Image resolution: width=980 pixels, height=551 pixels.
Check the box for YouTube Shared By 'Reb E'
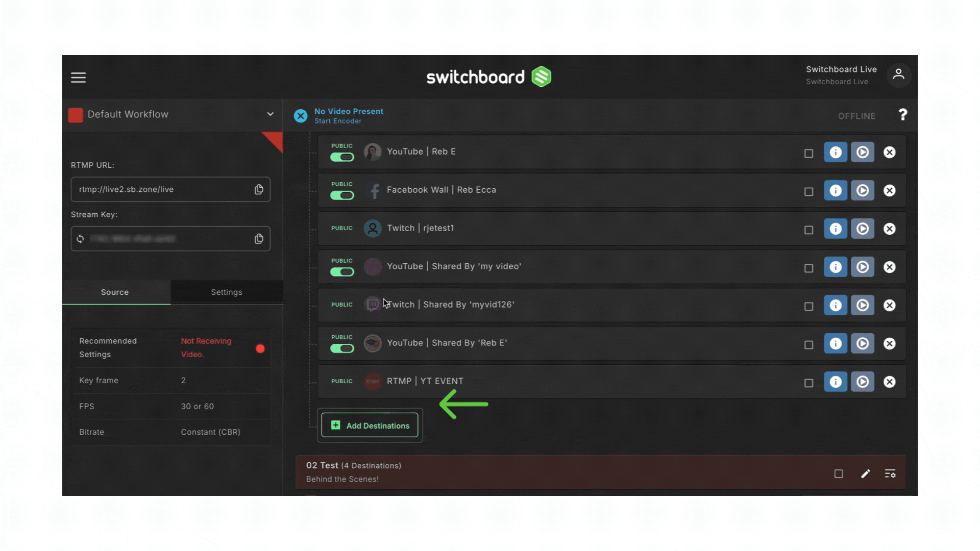pyautogui.click(x=809, y=345)
